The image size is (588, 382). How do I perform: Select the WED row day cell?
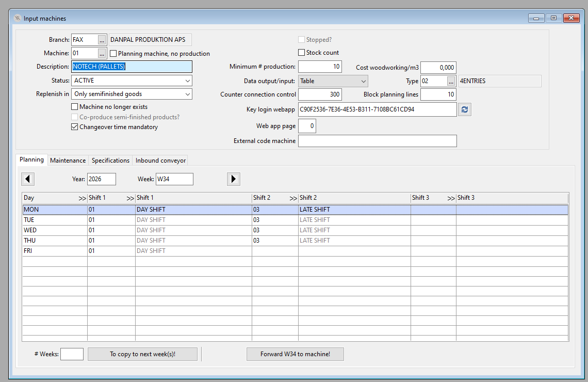[x=55, y=230]
